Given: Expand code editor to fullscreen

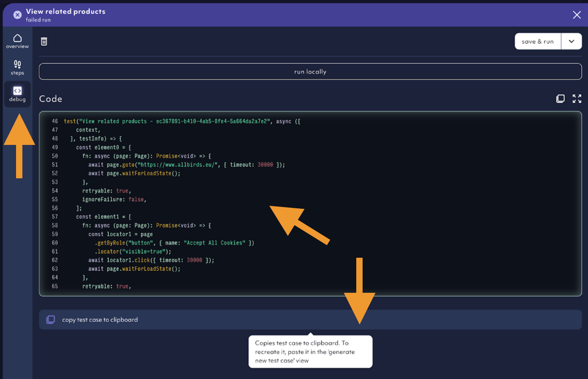Looking at the screenshot, I should coord(577,98).
